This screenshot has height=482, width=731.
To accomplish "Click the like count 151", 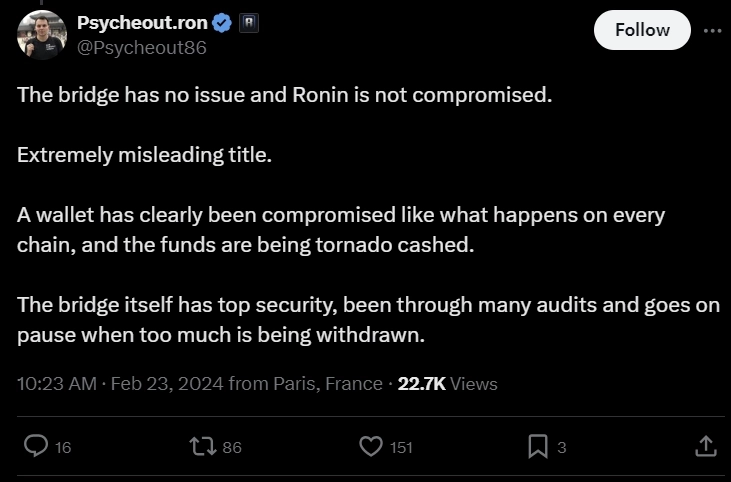I will (401, 447).
